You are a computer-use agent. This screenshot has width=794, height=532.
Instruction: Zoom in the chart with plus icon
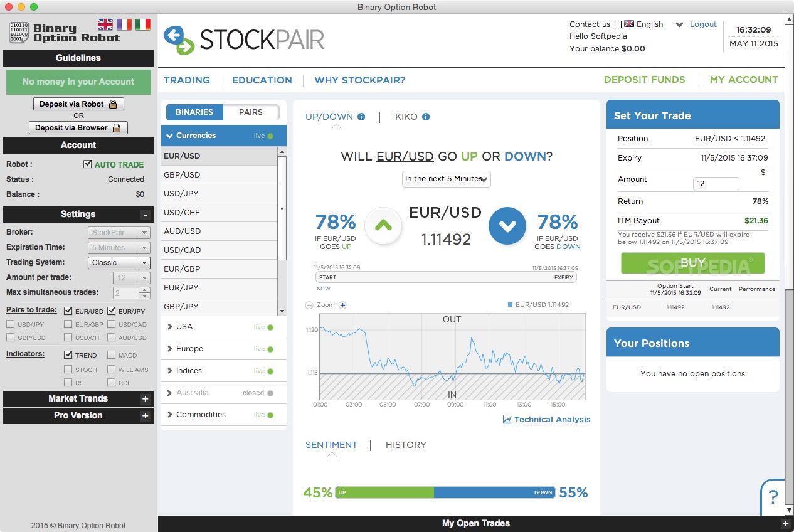click(x=342, y=305)
